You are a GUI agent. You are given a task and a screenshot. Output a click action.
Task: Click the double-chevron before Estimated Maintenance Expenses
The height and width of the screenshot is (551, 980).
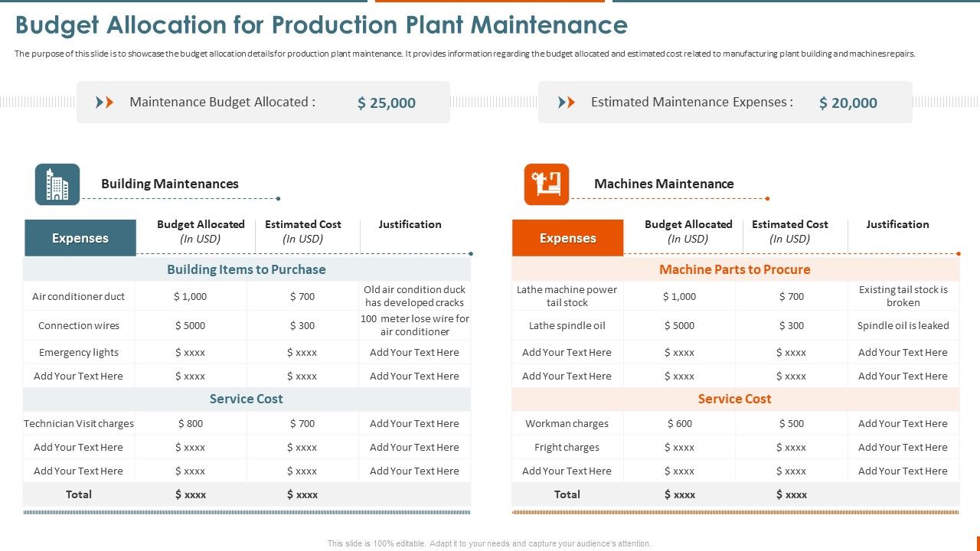pyautogui.click(x=567, y=102)
